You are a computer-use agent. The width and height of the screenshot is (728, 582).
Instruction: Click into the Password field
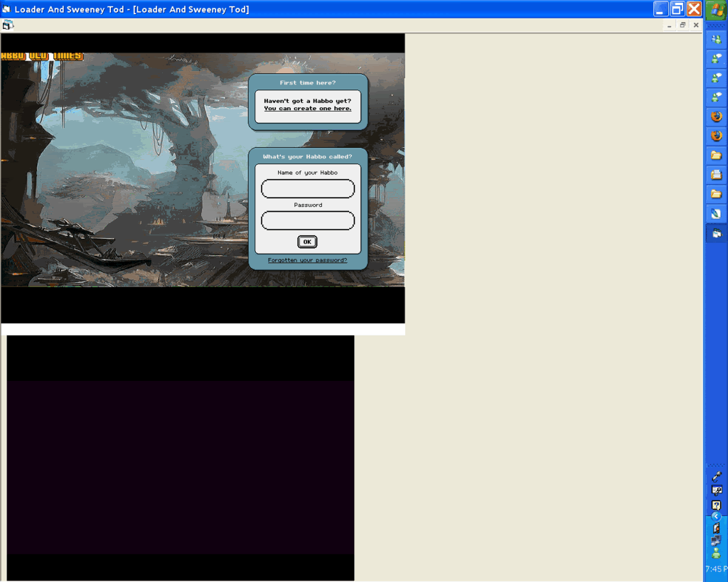[x=307, y=221]
